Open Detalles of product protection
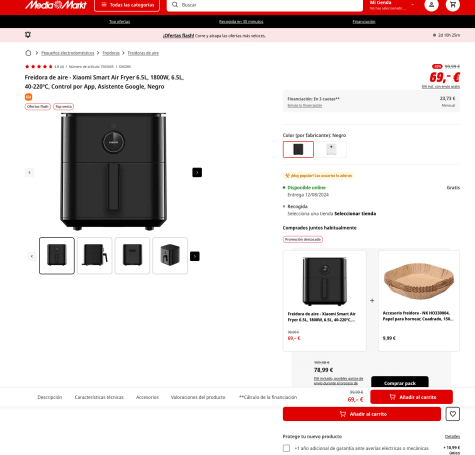 [452, 436]
